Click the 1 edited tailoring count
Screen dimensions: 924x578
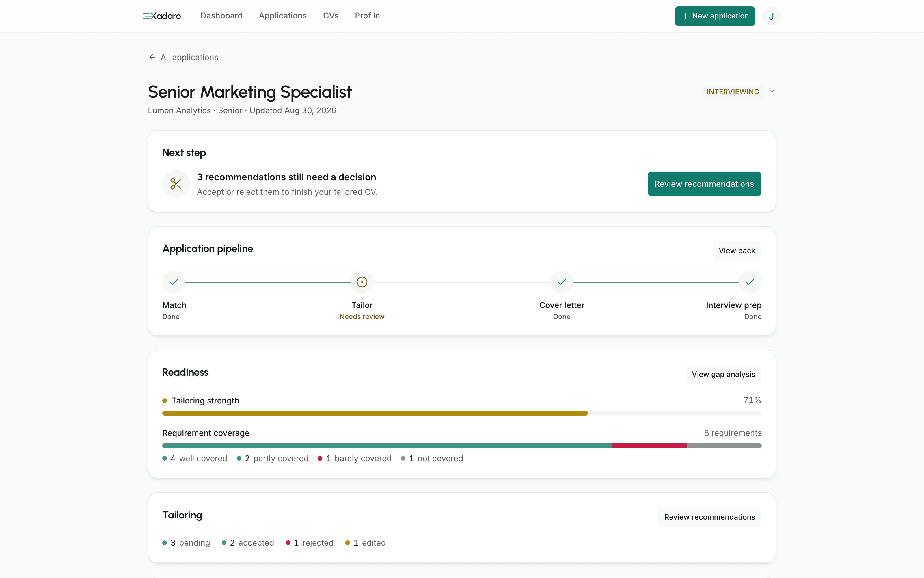(x=365, y=543)
